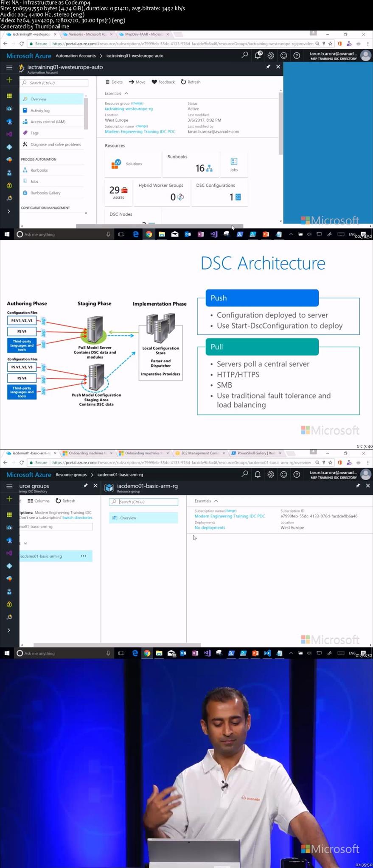
Task: Click the Move toolbar button
Action: click(x=137, y=82)
